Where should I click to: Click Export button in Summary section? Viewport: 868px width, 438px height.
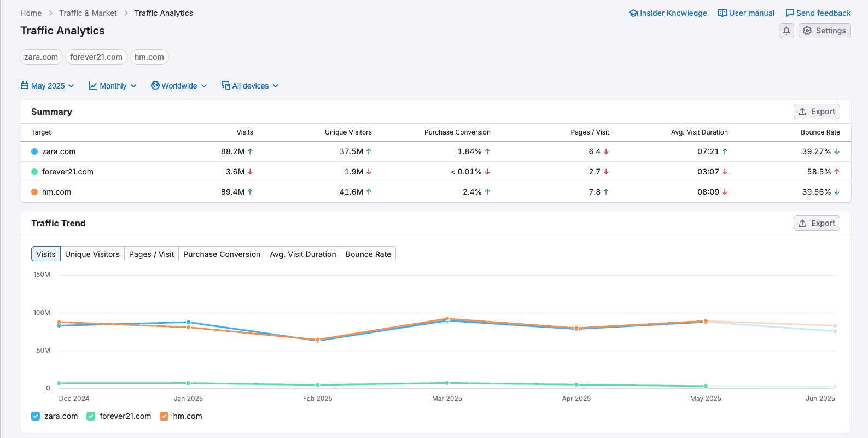click(x=817, y=112)
